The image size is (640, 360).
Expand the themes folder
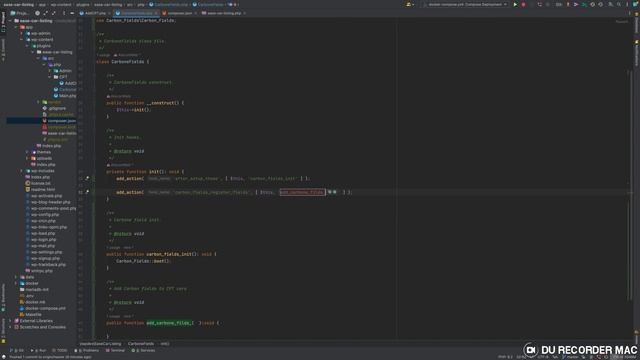tap(28, 152)
